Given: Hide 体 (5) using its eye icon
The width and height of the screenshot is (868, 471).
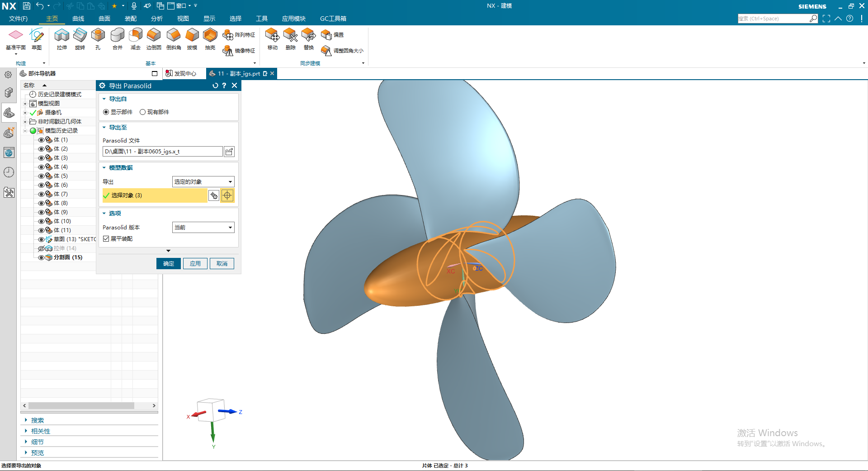Looking at the screenshot, I should click(x=41, y=176).
